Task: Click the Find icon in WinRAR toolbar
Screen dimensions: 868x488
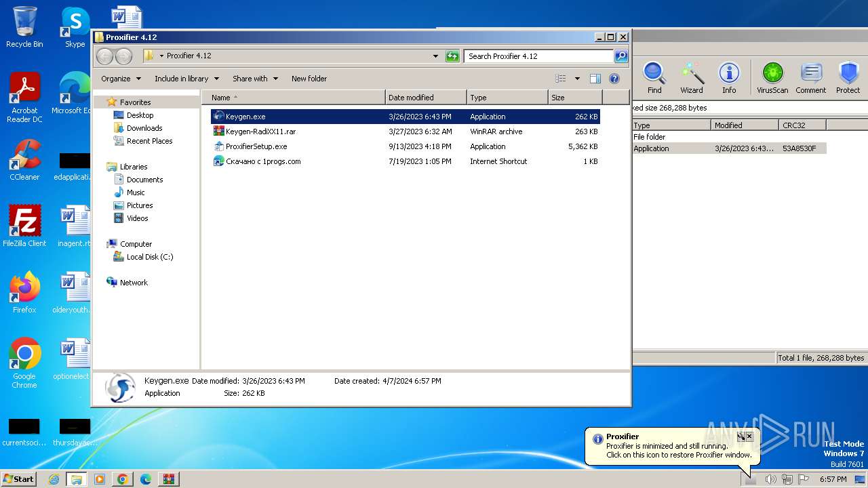Action: coord(654,77)
